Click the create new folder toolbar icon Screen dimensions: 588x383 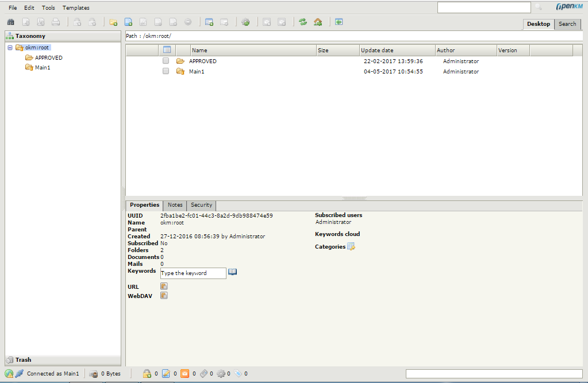point(114,22)
